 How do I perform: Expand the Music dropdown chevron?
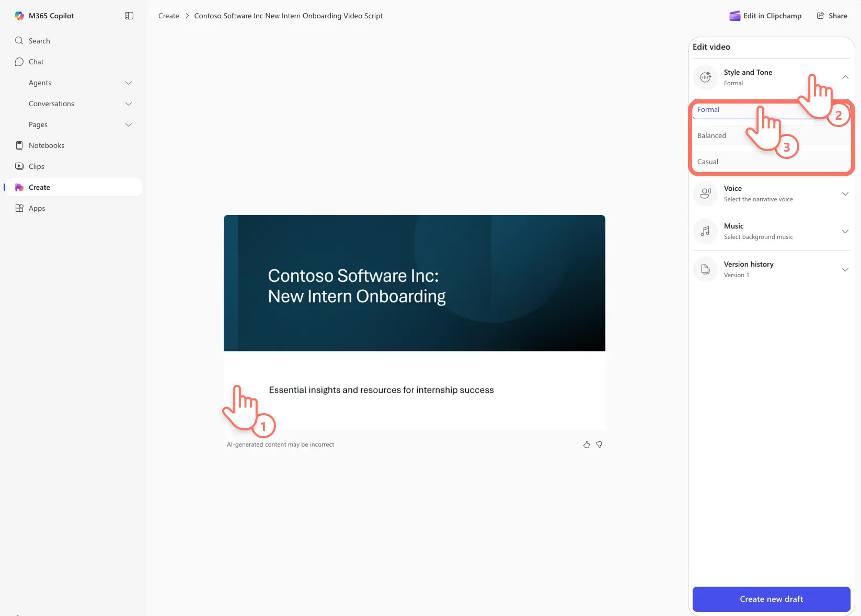845,231
